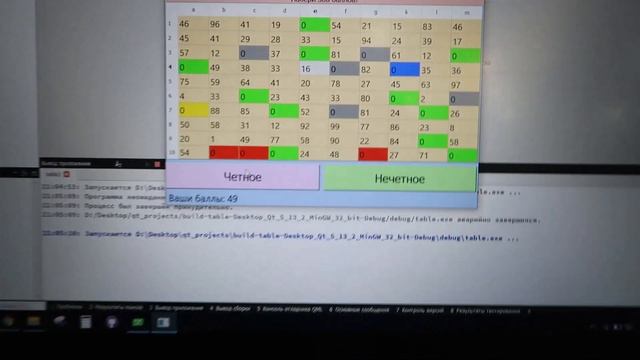640x360 pixels.
Task: Close the table output tab
Action: [67, 174]
